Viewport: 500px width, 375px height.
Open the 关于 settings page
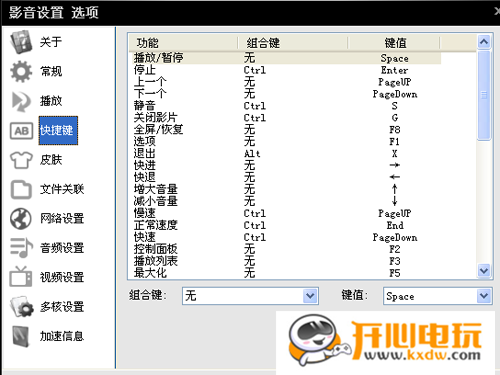click(x=51, y=42)
